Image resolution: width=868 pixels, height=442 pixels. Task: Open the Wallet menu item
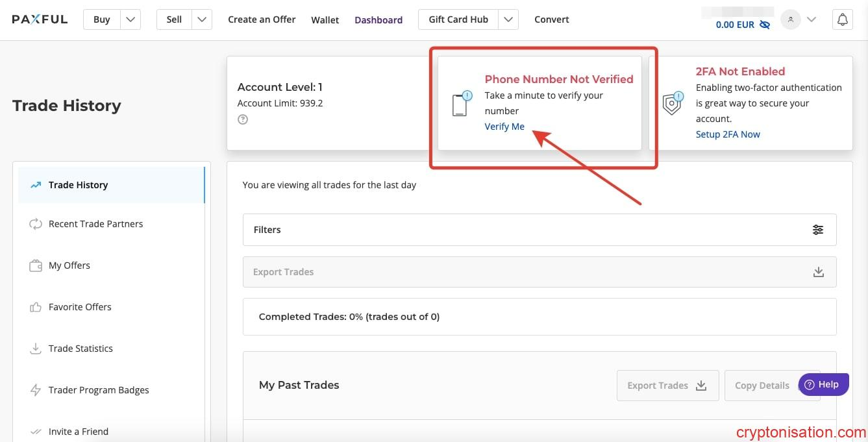pos(325,20)
